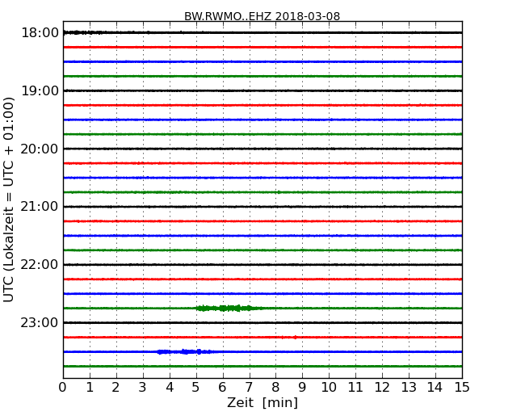Viewport: 525px width, 420px height.
Task: Click the 2 minute tick label
Action: [116, 387]
